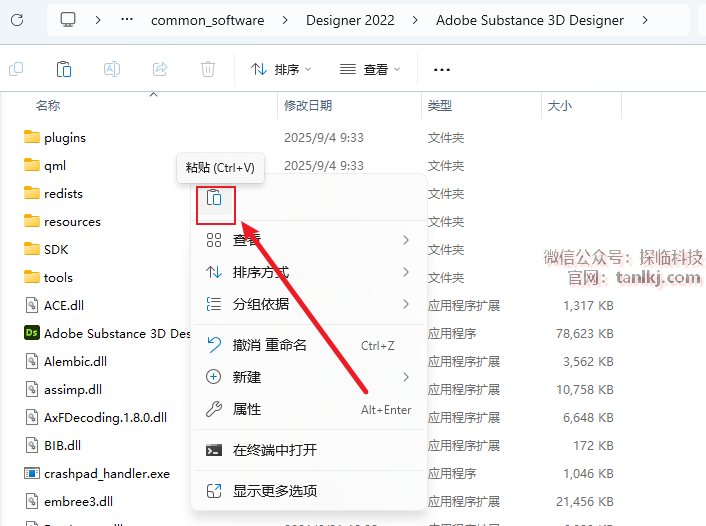
Task: Open the 新建 submenu in context menu
Action: (x=308, y=377)
